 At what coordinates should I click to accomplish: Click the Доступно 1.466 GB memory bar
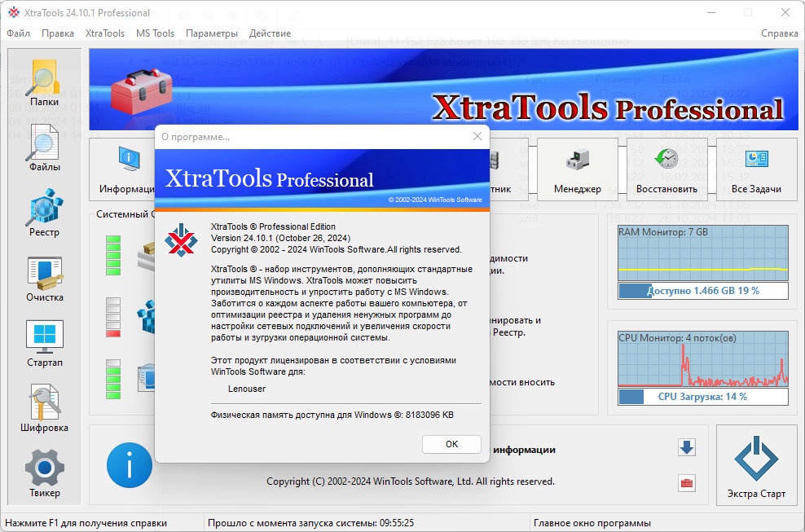(703, 291)
